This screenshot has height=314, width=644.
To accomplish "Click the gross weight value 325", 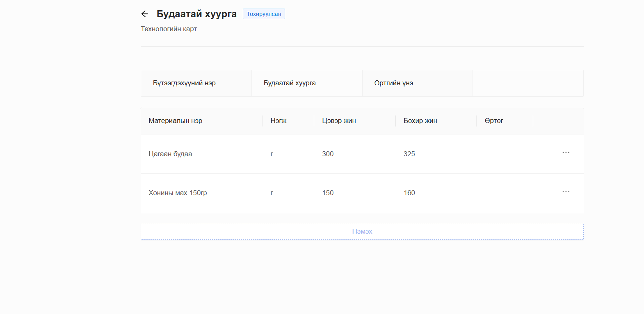I will 409,154.
